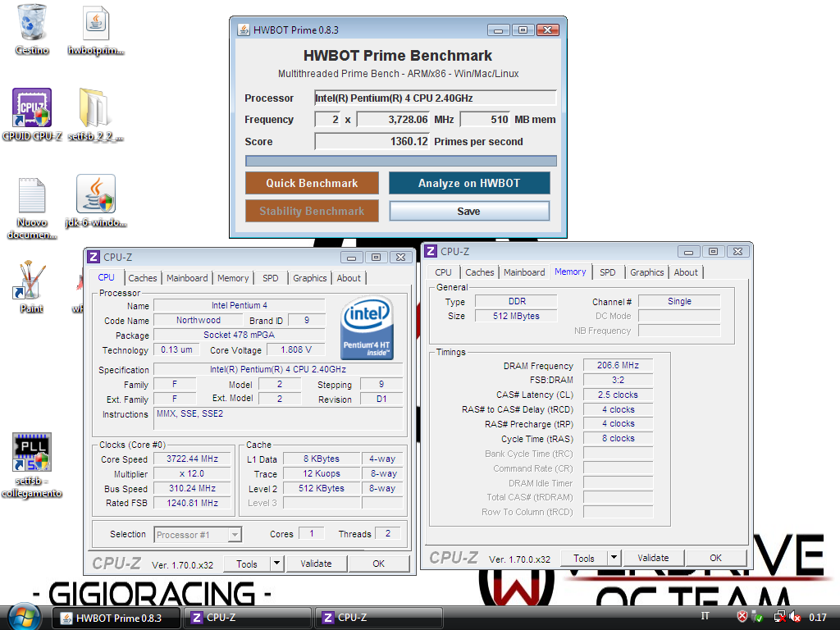
Task: Open Mainboard tab in right CPU-Z window
Action: tap(524, 272)
